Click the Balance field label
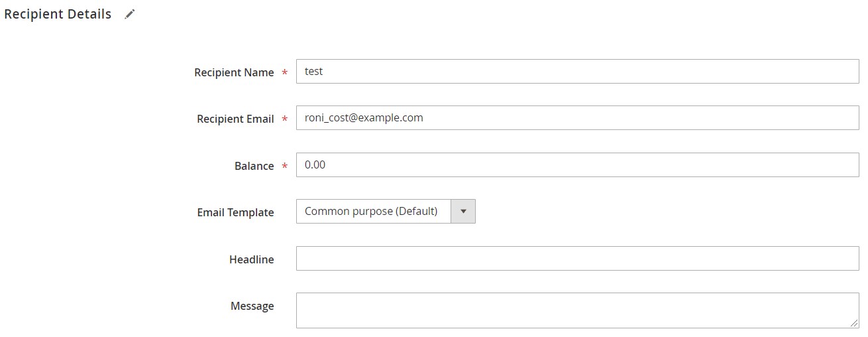The width and height of the screenshot is (868, 337). (254, 167)
